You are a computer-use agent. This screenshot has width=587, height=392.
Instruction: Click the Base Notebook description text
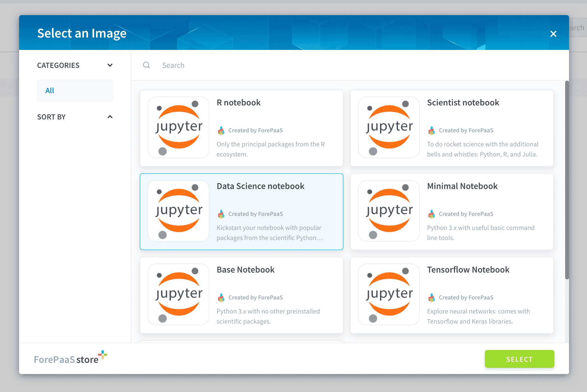pos(268,316)
